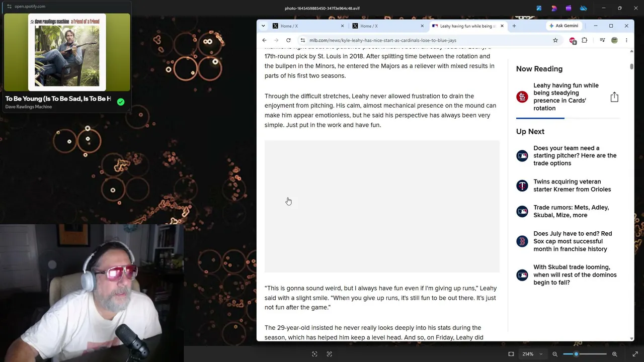Open Microsoft Designer icon in Photos title bar
Image resolution: width=644 pixels, height=362 pixels.
[x=554, y=8]
